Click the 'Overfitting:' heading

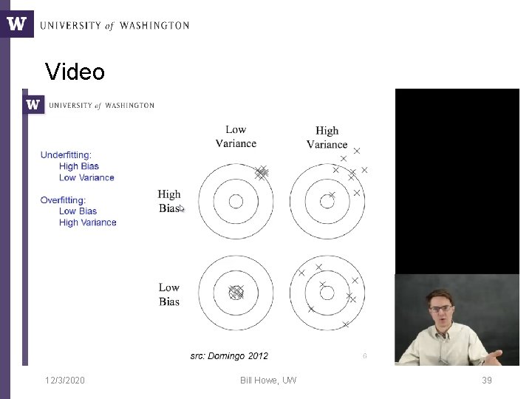[63, 200]
